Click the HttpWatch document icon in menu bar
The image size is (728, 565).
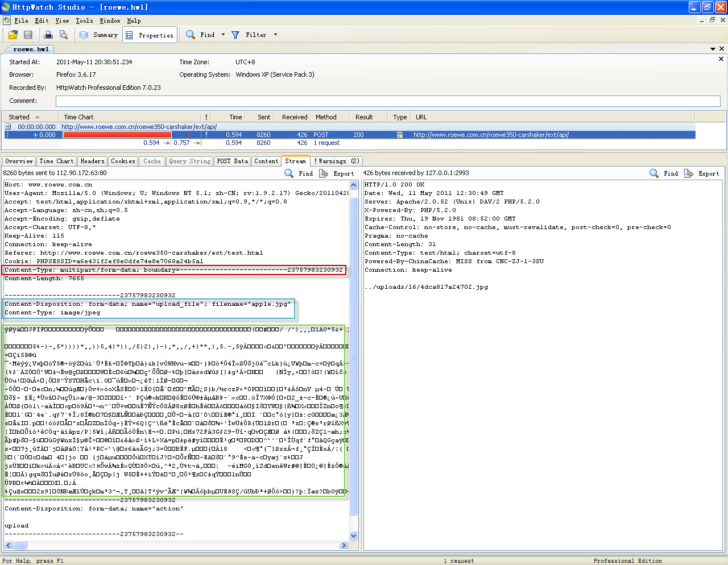click(x=6, y=20)
